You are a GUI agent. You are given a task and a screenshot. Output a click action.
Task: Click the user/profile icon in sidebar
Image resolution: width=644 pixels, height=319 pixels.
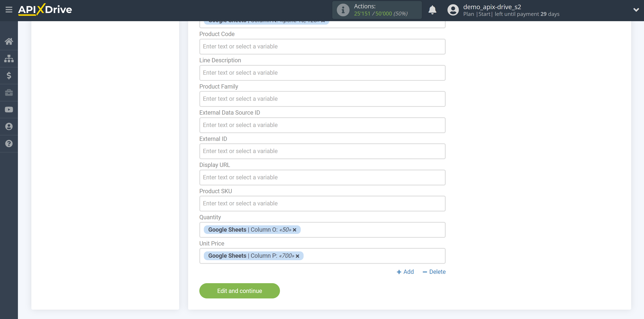[9, 126]
